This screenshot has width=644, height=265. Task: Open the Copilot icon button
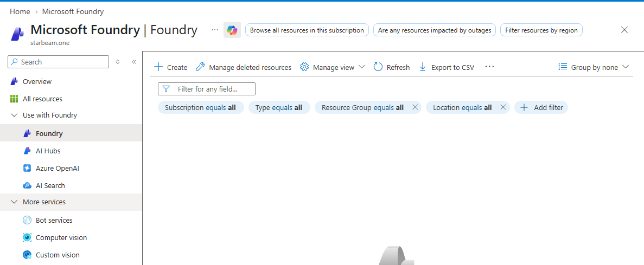click(x=232, y=30)
